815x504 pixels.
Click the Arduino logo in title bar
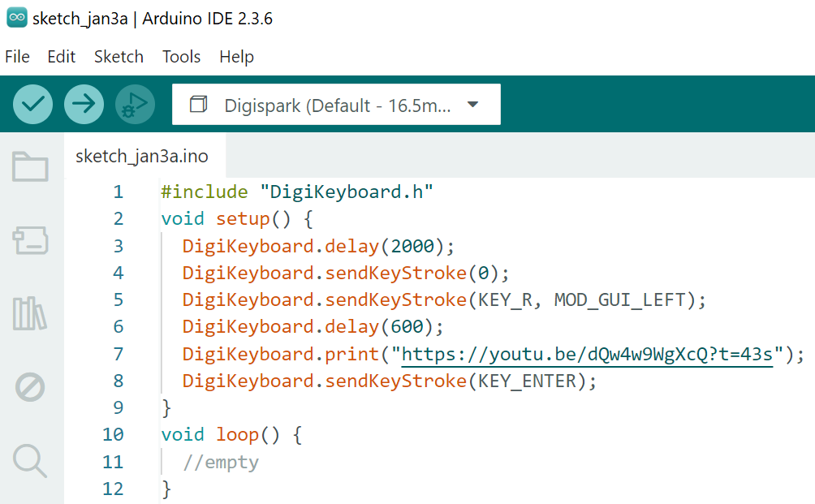(16, 19)
